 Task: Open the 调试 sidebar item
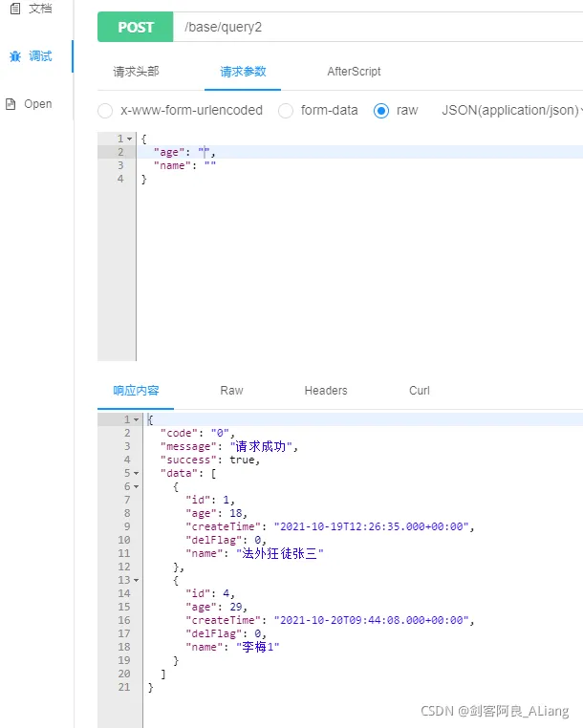pos(40,56)
